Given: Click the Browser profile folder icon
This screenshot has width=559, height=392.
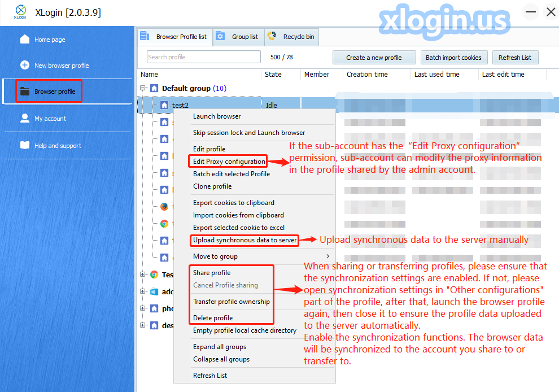Looking at the screenshot, I should point(25,92).
